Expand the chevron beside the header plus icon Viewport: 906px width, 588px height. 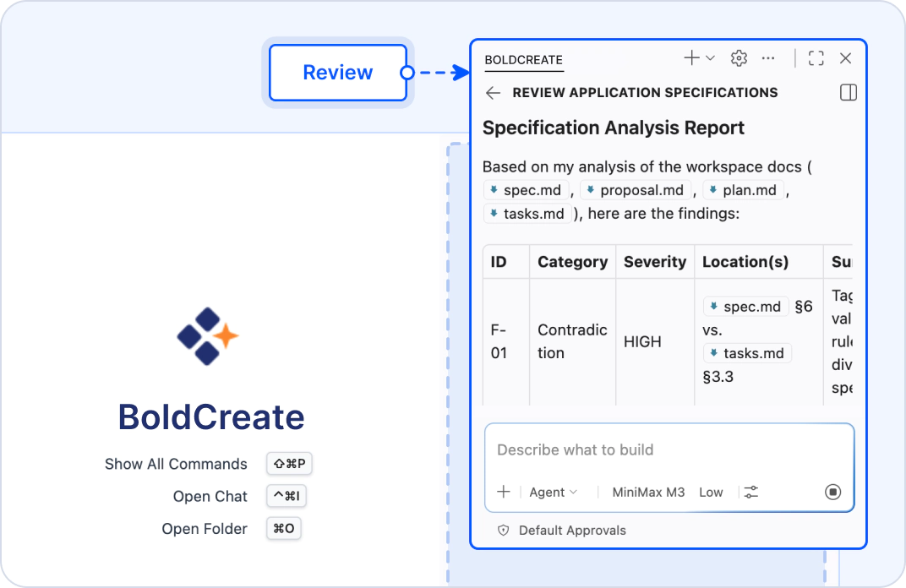(711, 58)
